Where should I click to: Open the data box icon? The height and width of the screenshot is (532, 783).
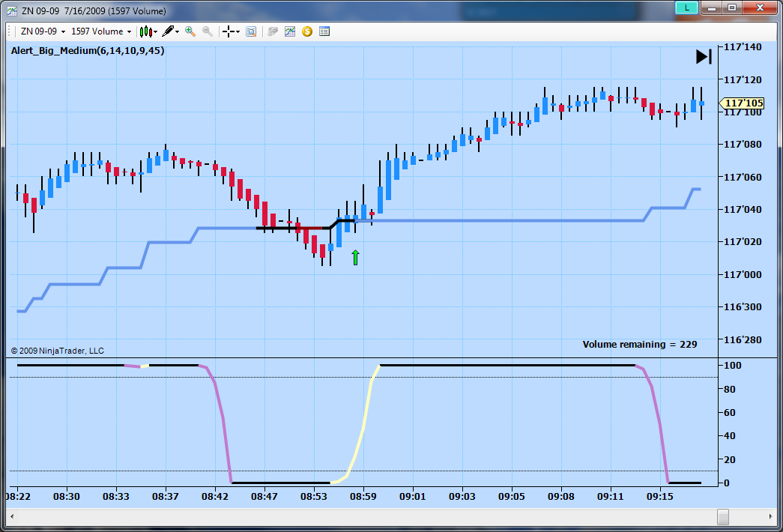[x=251, y=31]
